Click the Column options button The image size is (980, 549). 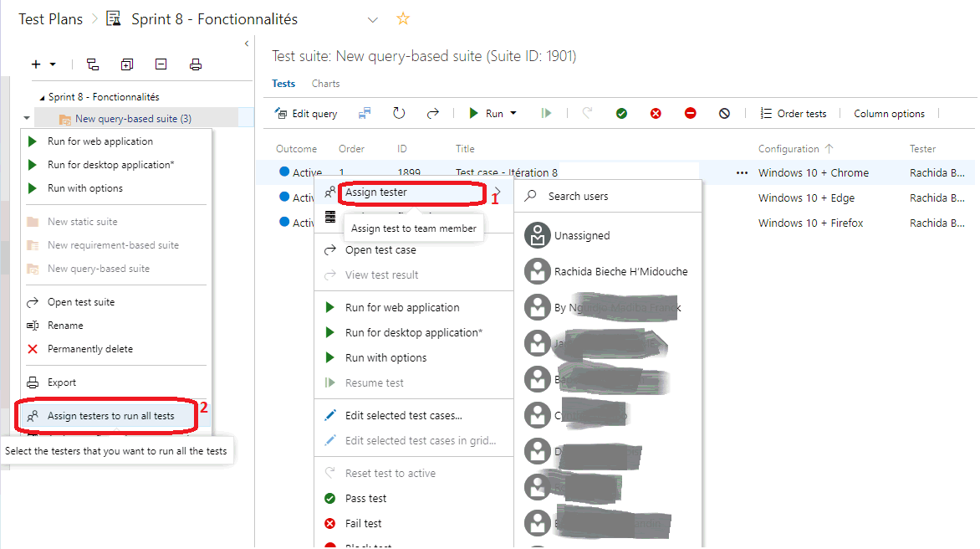click(889, 114)
